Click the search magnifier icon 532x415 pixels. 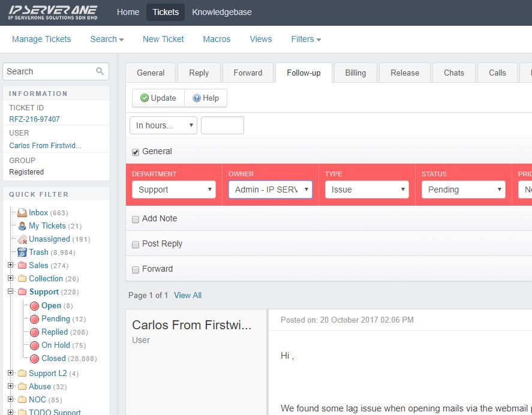(100, 71)
